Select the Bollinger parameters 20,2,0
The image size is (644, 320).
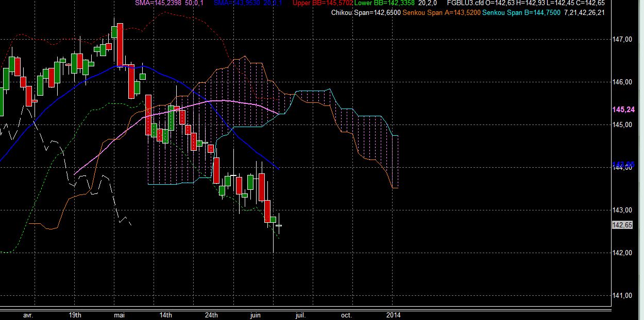(428, 3)
